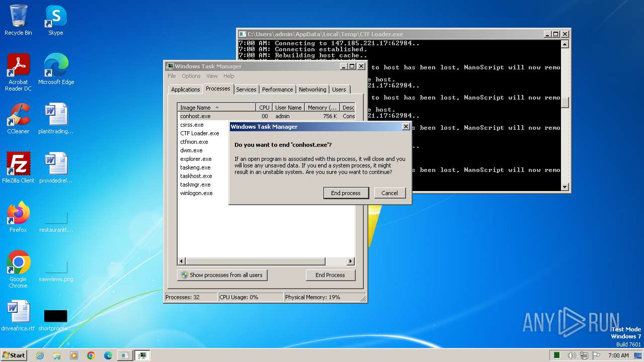Open FileZilla Client shortcut
This screenshot has height=362, width=644.
coord(18,168)
